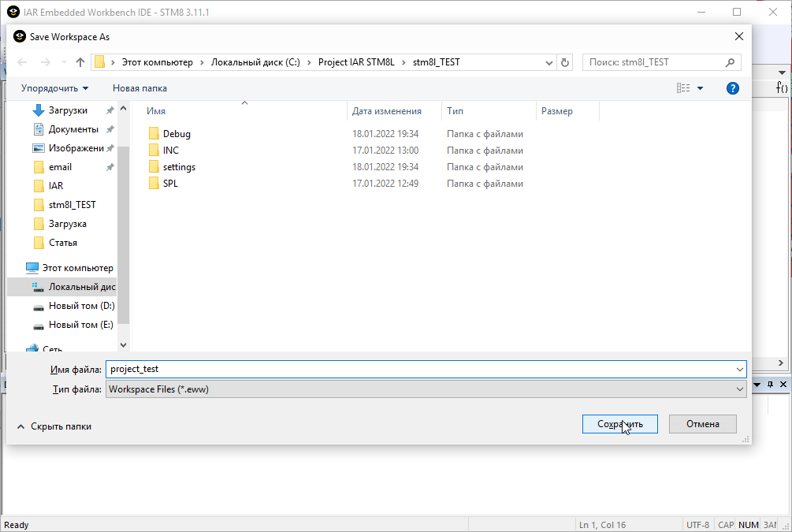Screen dimensions: 792x532
Task: Sort by Тип column header
Action: pos(455,111)
